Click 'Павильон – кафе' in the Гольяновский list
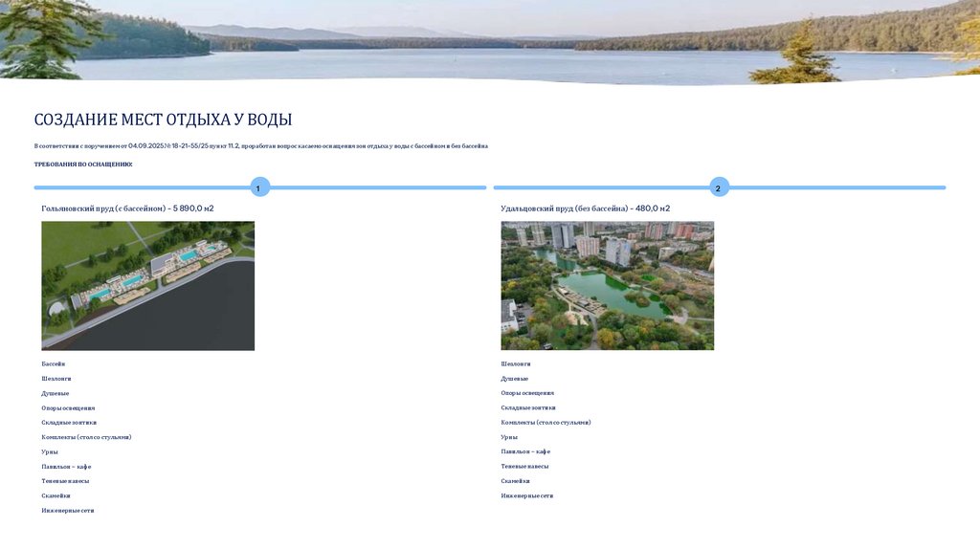 pos(66,467)
